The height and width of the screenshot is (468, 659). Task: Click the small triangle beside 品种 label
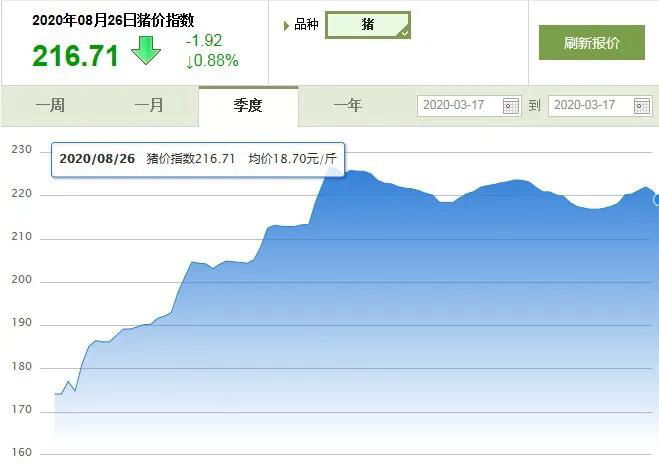click(287, 25)
